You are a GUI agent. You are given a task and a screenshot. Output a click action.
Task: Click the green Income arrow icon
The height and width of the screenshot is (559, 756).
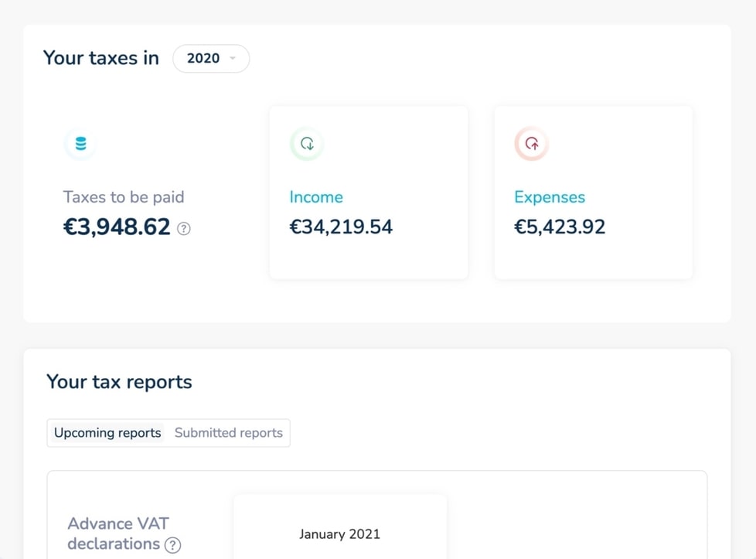(x=307, y=144)
